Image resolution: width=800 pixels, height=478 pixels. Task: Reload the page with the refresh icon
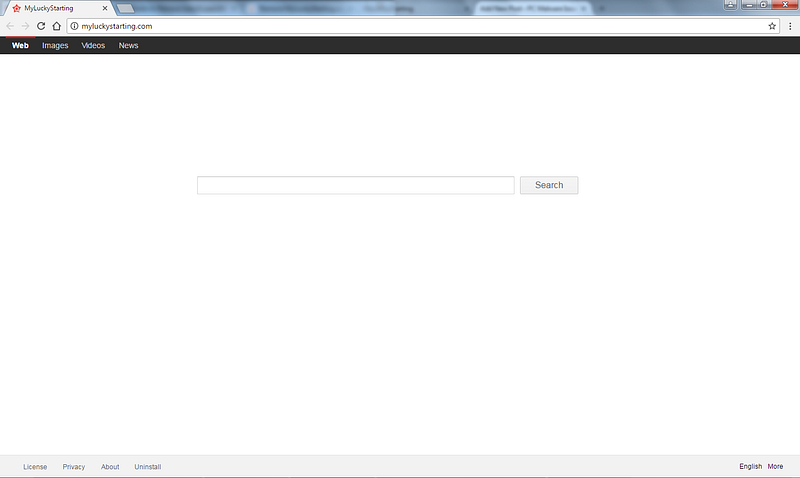pyautogui.click(x=41, y=26)
